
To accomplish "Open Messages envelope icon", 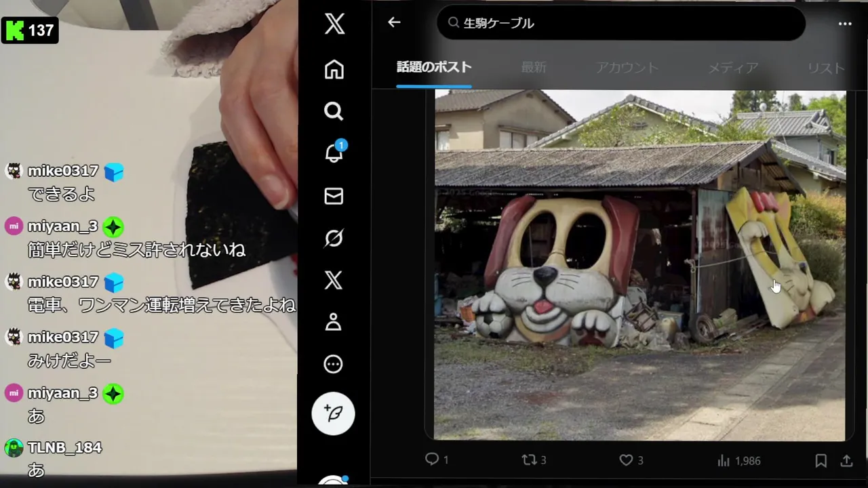I will [334, 196].
